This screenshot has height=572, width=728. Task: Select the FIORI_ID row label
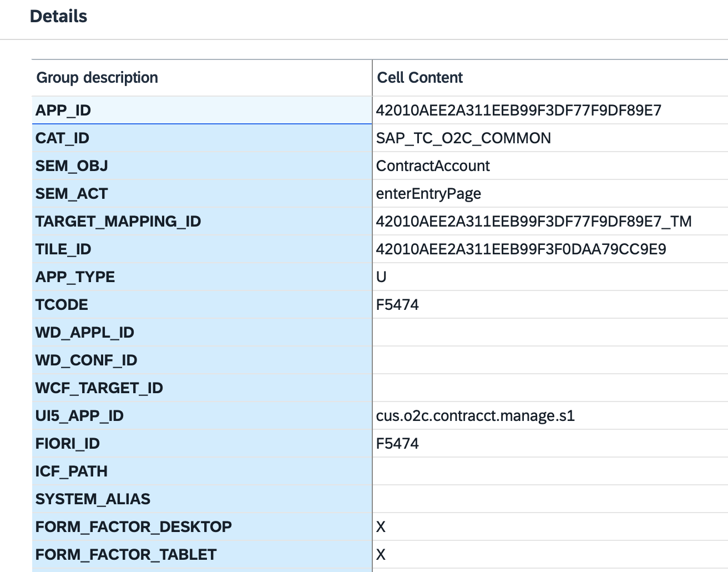pos(202,443)
